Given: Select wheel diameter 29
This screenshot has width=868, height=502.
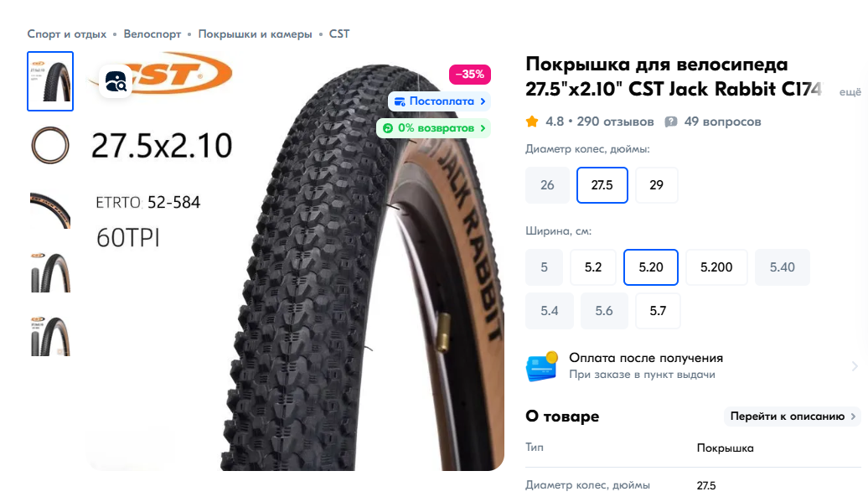Looking at the screenshot, I should (657, 185).
